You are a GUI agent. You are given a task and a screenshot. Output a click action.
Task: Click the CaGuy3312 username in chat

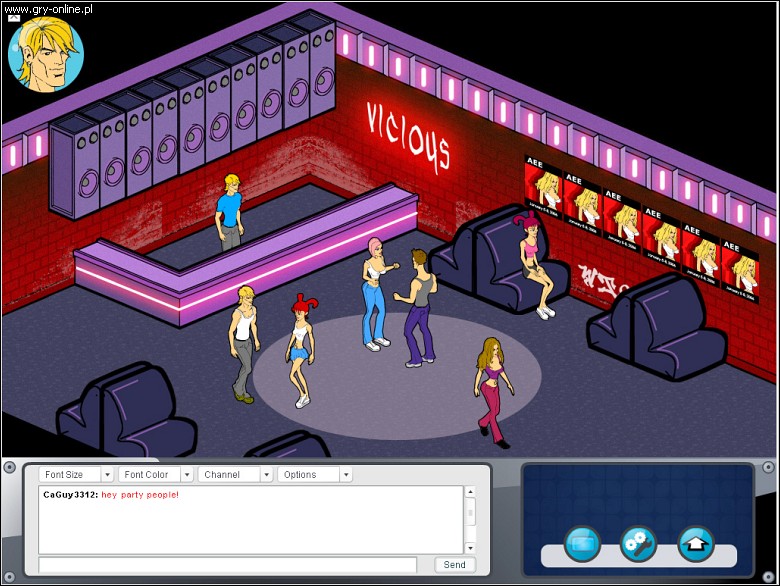point(71,495)
